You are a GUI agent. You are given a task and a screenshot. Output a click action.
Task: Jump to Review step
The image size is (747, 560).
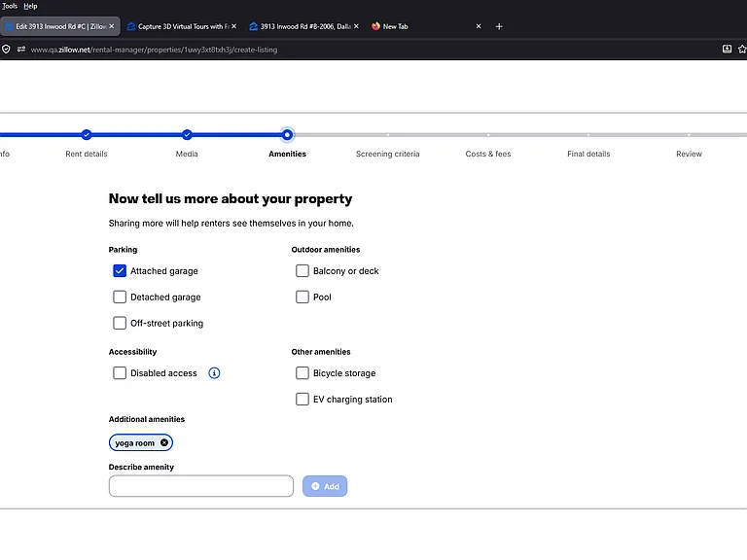689,154
